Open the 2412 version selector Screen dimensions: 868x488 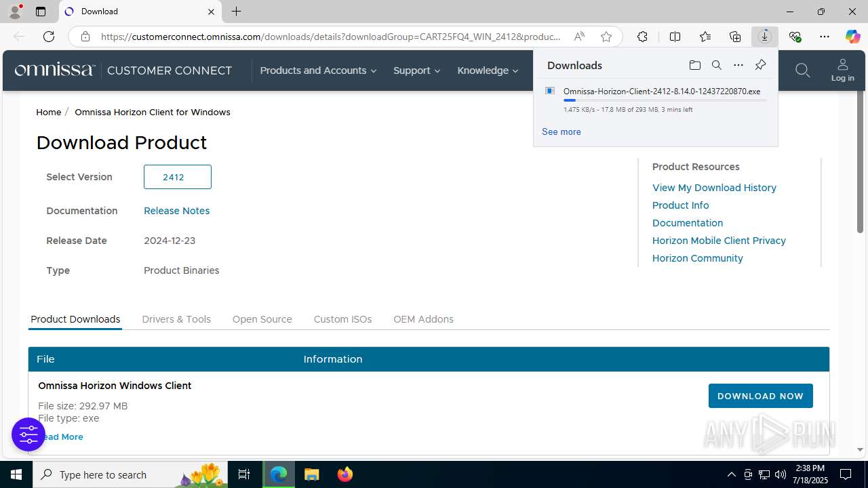pyautogui.click(x=177, y=177)
